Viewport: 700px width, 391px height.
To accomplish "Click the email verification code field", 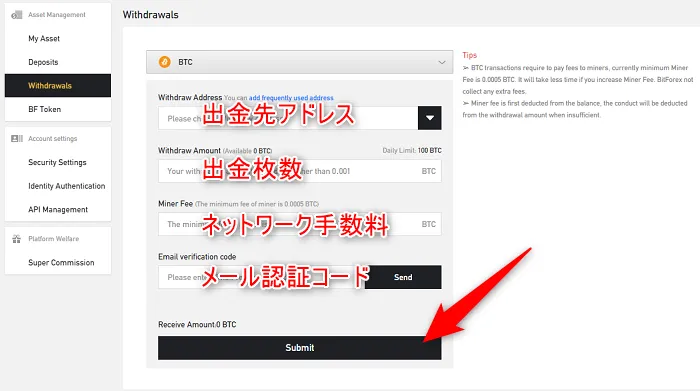I will 262,277.
